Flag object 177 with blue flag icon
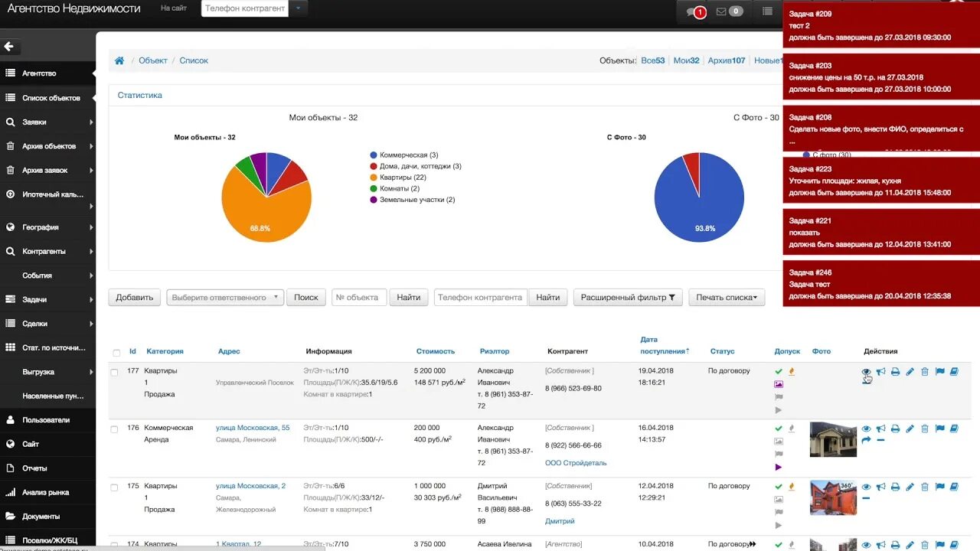This screenshot has width=980, height=551. tap(939, 372)
